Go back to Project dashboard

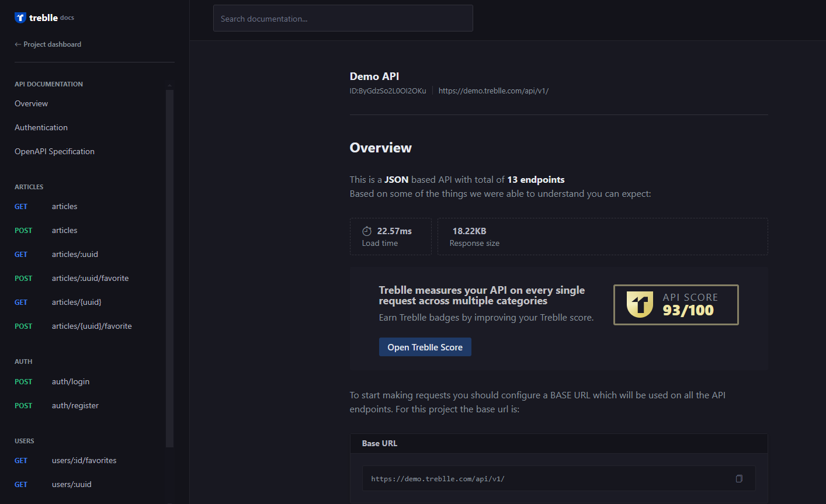pyautogui.click(x=48, y=44)
